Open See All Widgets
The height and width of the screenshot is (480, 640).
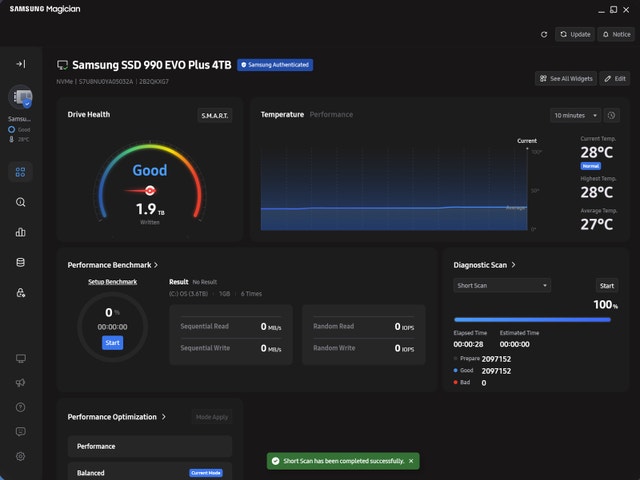coord(566,79)
